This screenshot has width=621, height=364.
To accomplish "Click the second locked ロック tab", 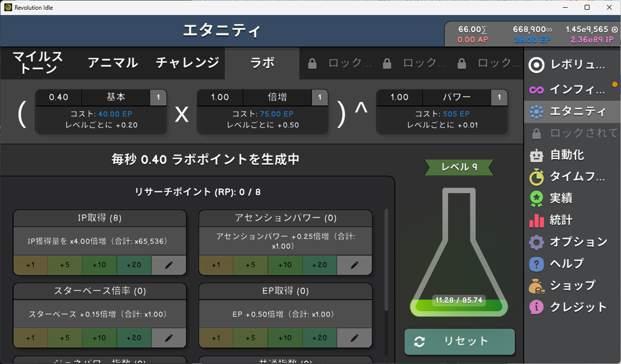I will pos(412,63).
